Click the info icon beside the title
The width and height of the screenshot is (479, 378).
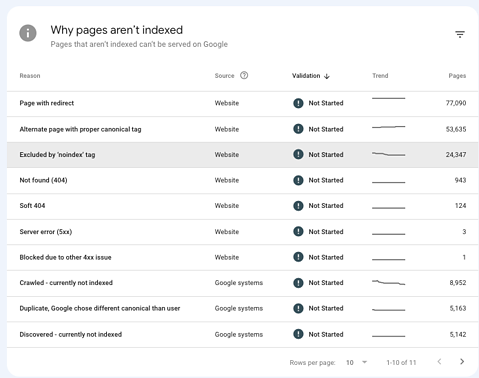[x=28, y=33]
